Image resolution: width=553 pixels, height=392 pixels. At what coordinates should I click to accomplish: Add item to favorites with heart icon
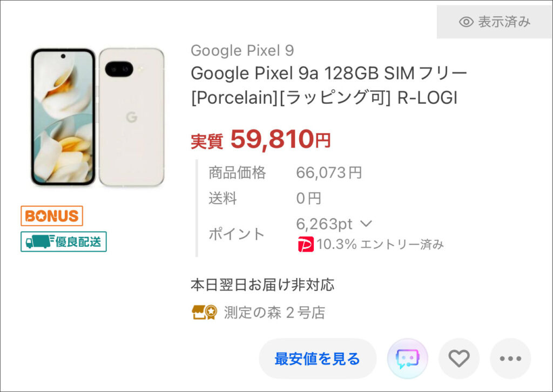[x=459, y=359]
